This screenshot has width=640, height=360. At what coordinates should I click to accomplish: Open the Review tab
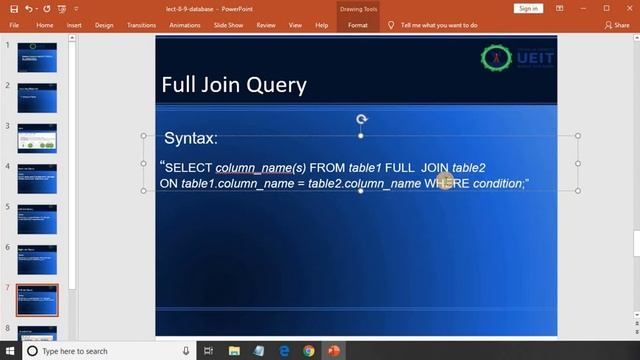pos(266,25)
